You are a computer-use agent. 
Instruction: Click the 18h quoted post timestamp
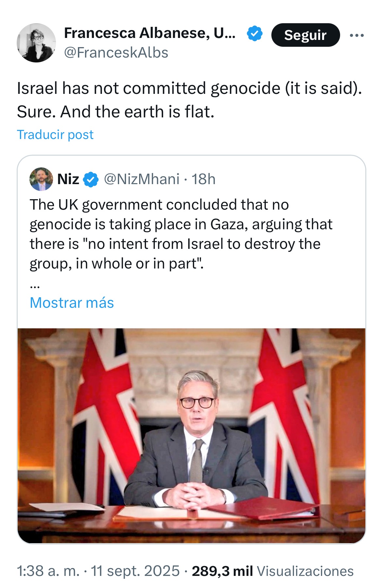click(x=203, y=179)
